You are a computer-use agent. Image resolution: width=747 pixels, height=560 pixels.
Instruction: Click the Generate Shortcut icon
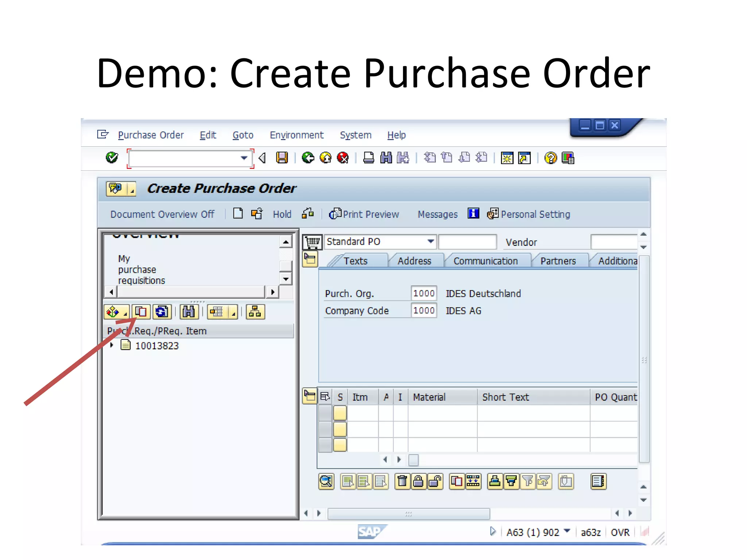tap(525, 158)
